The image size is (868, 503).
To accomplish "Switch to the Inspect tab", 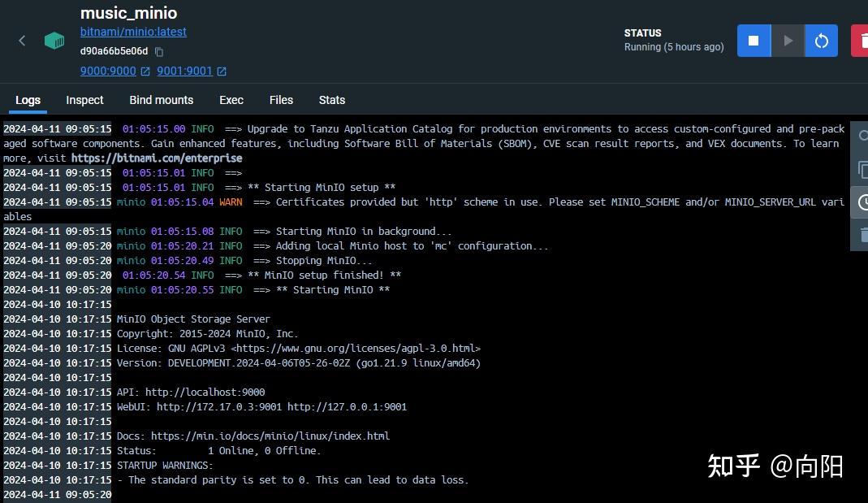I will point(84,100).
